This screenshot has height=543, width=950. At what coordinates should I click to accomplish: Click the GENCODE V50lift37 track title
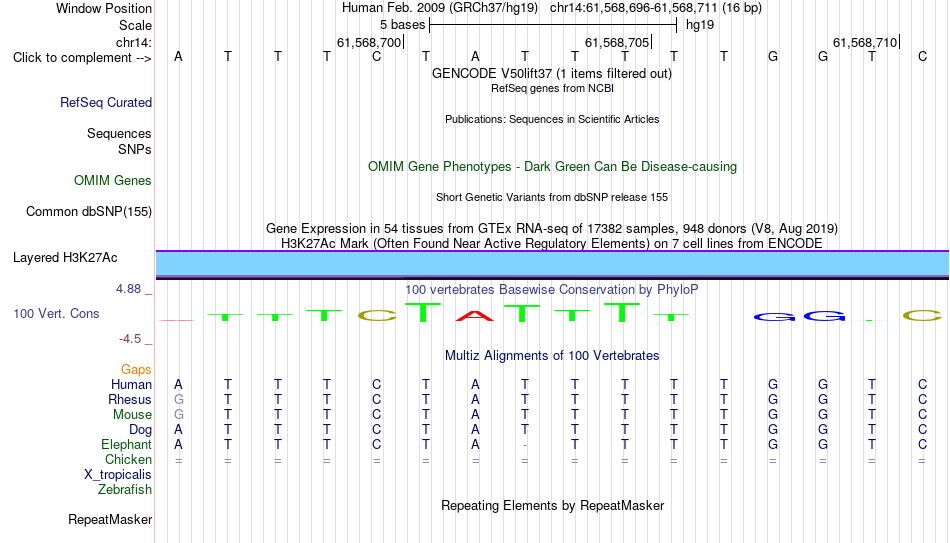(552, 73)
